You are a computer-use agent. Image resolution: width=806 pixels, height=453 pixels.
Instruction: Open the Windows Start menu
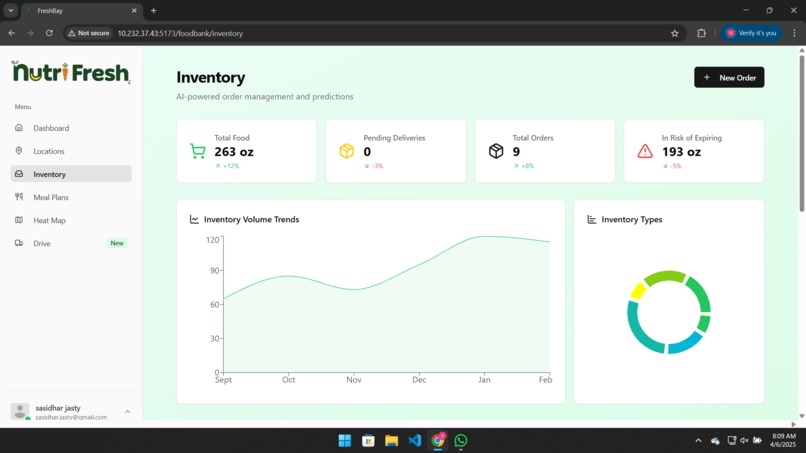pos(345,441)
